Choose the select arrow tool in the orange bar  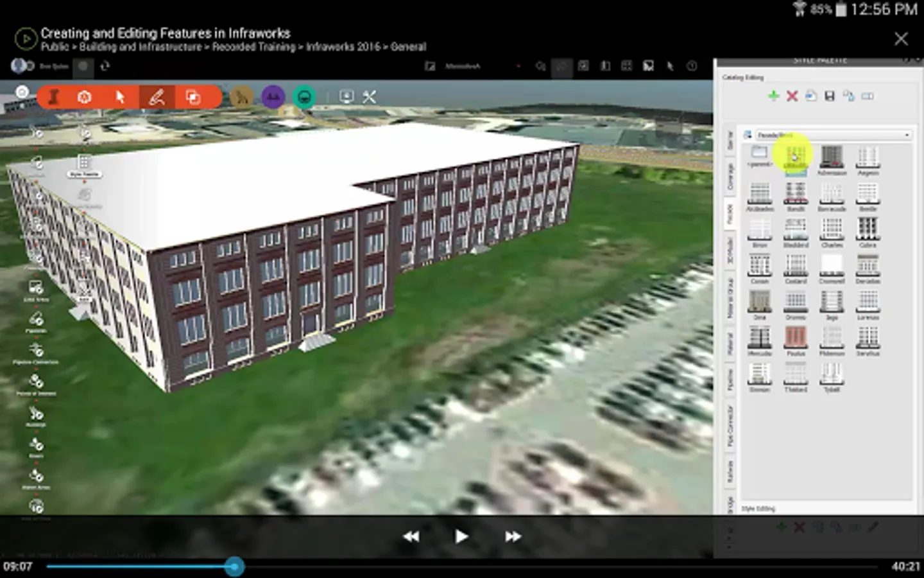point(120,97)
